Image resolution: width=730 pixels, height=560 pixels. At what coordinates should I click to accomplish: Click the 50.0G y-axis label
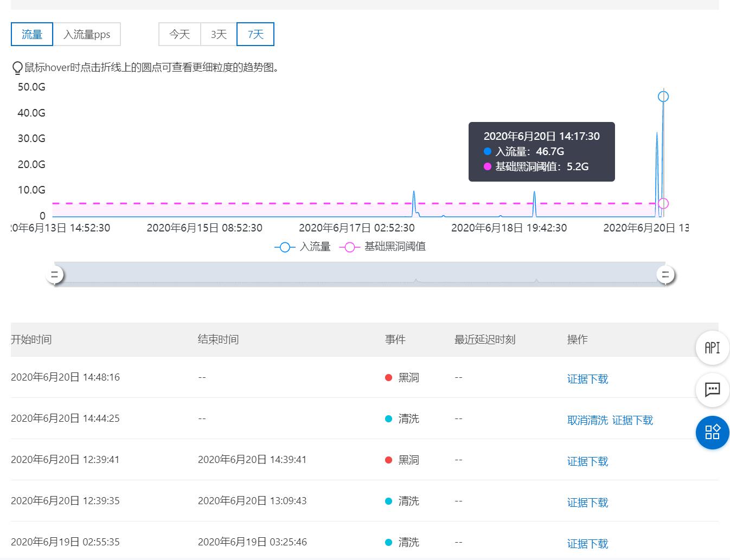coord(31,87)
